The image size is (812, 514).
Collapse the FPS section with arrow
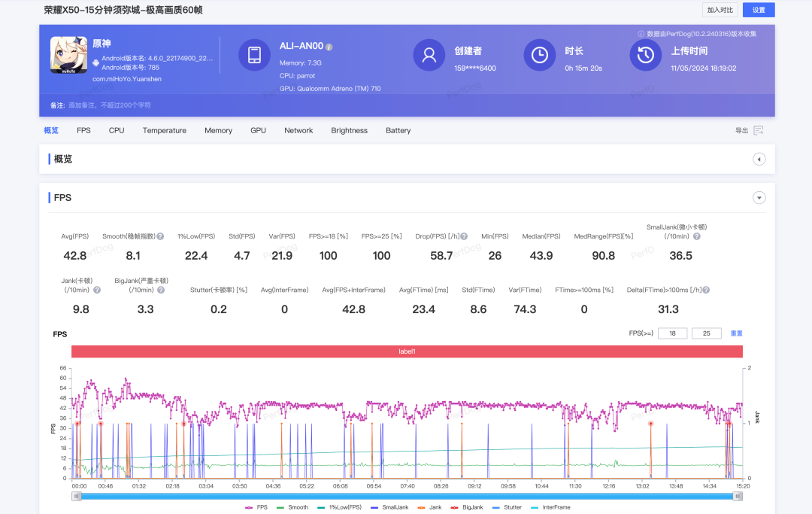click(x=759, y=198)
